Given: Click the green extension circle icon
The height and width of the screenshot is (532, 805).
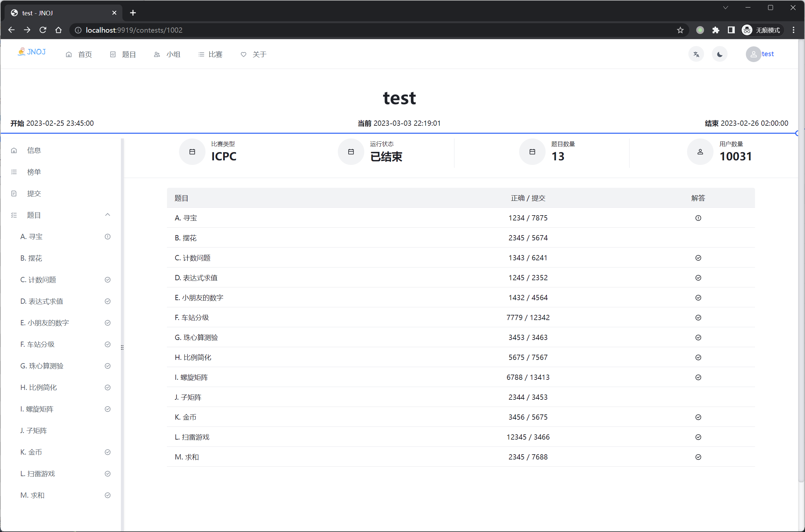Looking at the screenshot, I should [x=700, y=30].
